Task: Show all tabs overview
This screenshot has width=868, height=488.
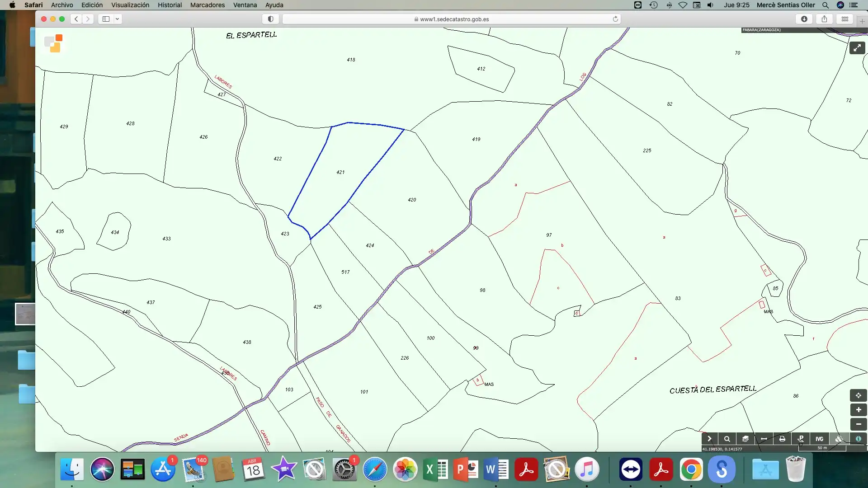Action: 845,19
